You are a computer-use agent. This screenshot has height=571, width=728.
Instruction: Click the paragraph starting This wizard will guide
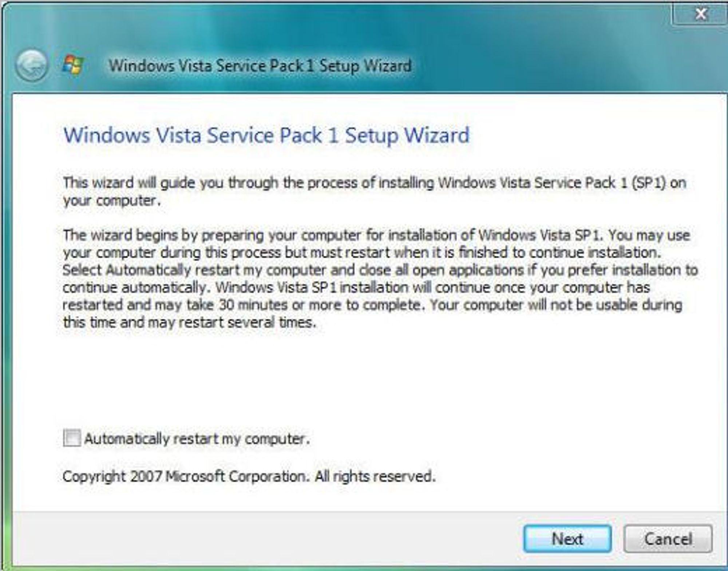coord(375,191)
